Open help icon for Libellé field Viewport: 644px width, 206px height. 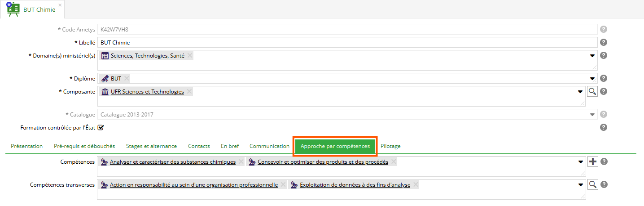pos(604,43)
